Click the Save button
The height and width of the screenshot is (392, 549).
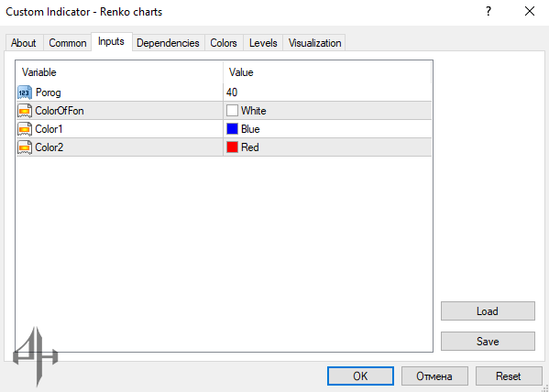click(488, 342)
